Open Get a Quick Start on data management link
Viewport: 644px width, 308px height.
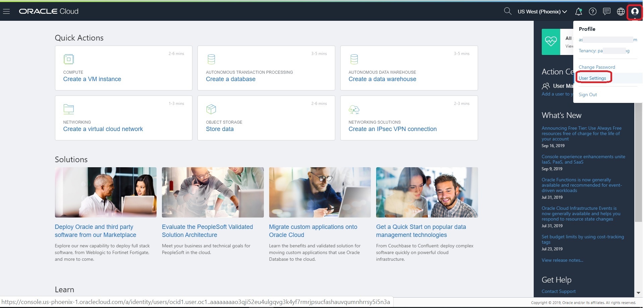click(x=421, y=231)
